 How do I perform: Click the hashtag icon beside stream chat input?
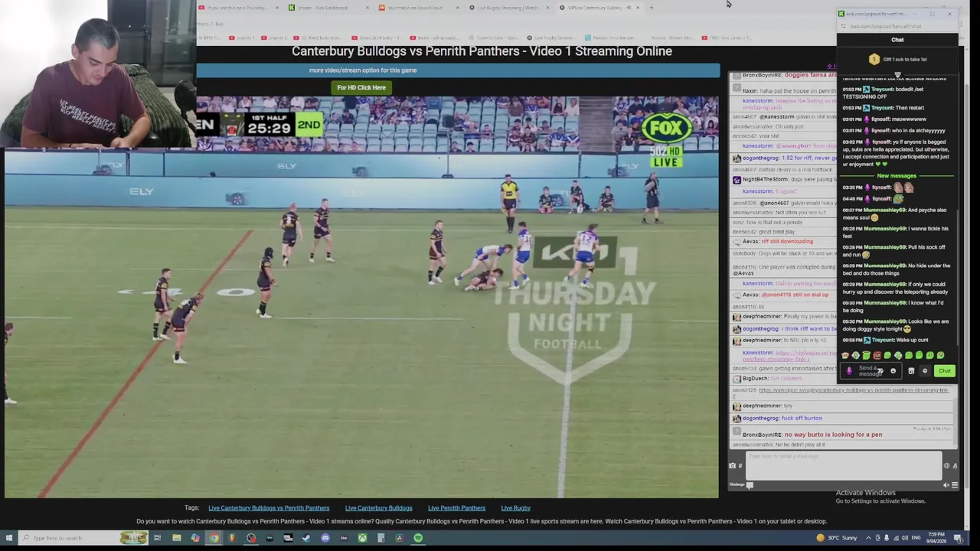pyautogui.click(x=740, y=465)
